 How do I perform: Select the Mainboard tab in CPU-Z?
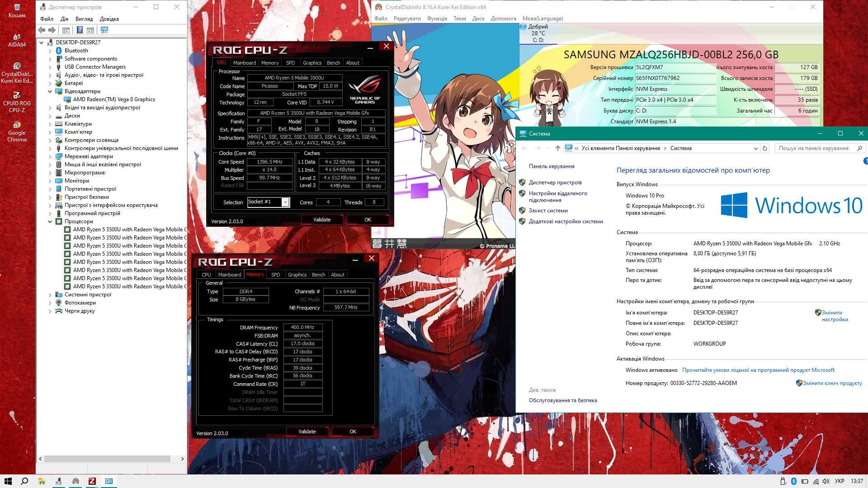click(243, 62)
